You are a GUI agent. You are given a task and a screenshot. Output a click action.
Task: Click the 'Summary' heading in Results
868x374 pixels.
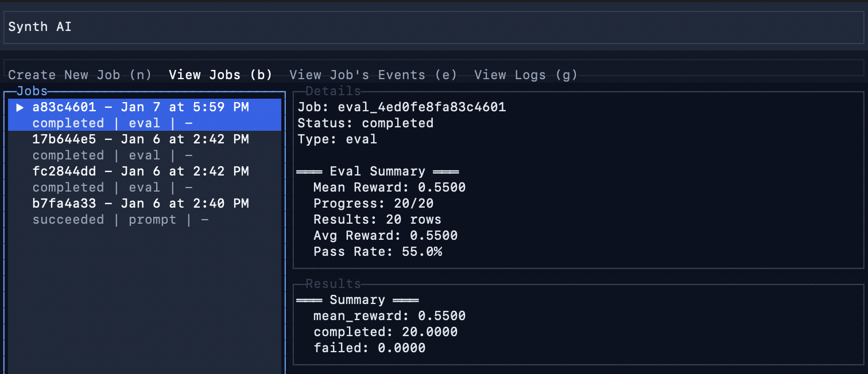(357, 300)
